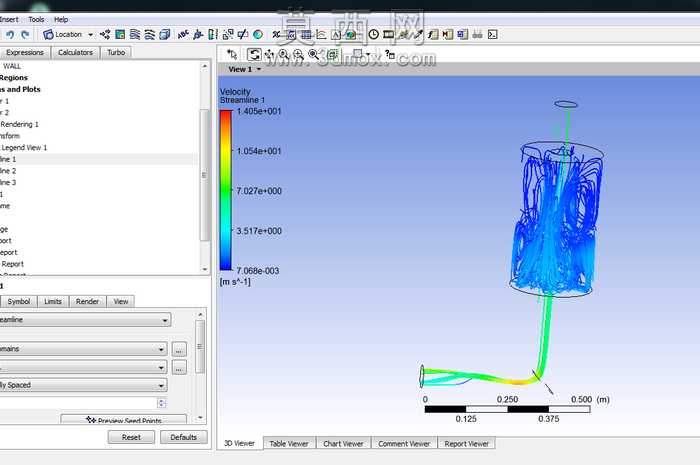
Task: Switch to the Chart Viewer tab
Action: pos(343,443)
